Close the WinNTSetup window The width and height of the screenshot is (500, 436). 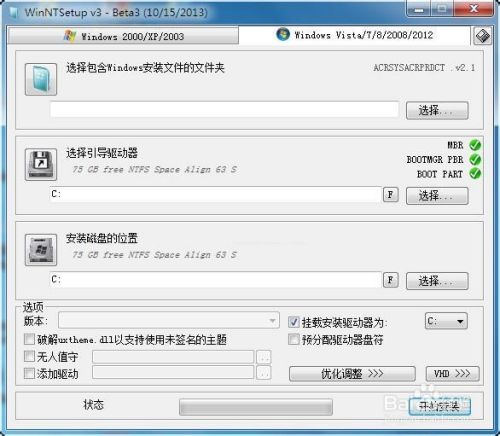[473, 8]
